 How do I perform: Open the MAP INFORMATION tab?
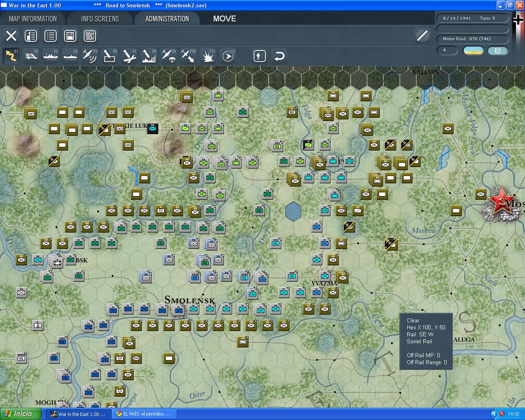point(33,19)
